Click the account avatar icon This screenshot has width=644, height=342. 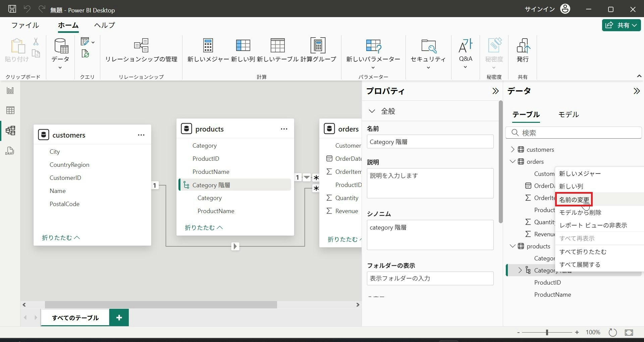[565, 9]
